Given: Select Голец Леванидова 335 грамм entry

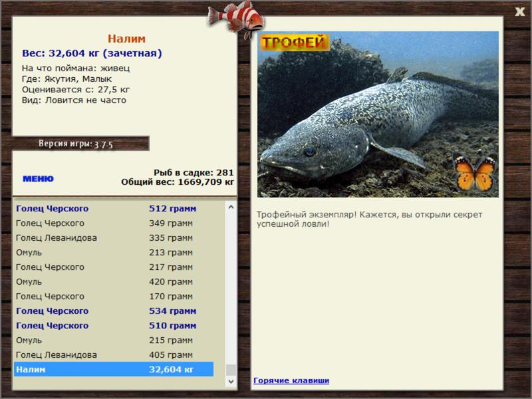Looking at the screenshot, I should tap(113, 237).
